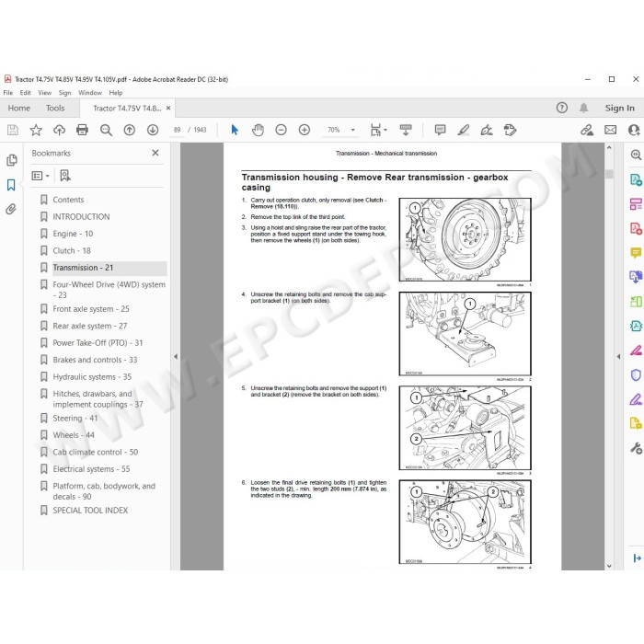Viewport: 644px width, 644px height.
Task: Open the Contents bookmark
Action: click(x=68, y=200)
